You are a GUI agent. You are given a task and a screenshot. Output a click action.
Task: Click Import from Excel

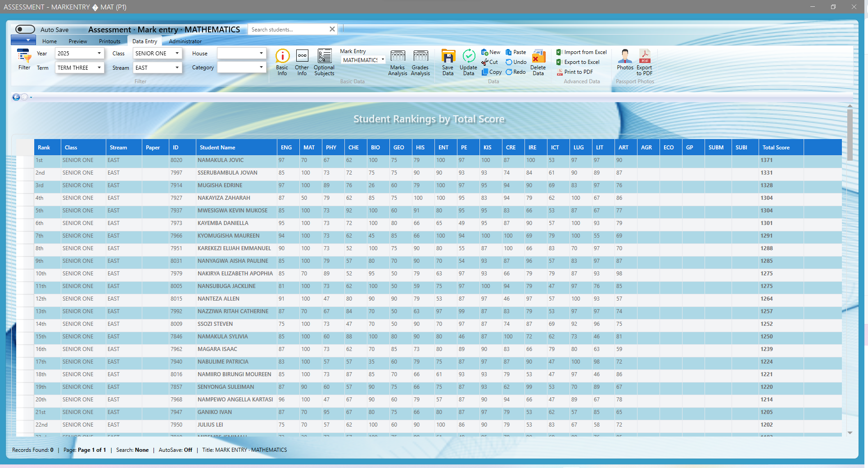coord(582,52)
